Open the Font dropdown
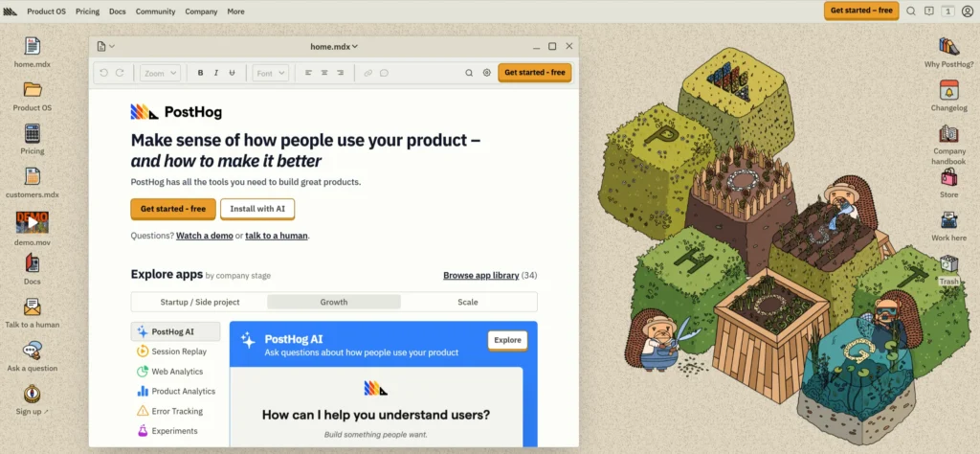The image size is (980, 454). coord(270,73)
